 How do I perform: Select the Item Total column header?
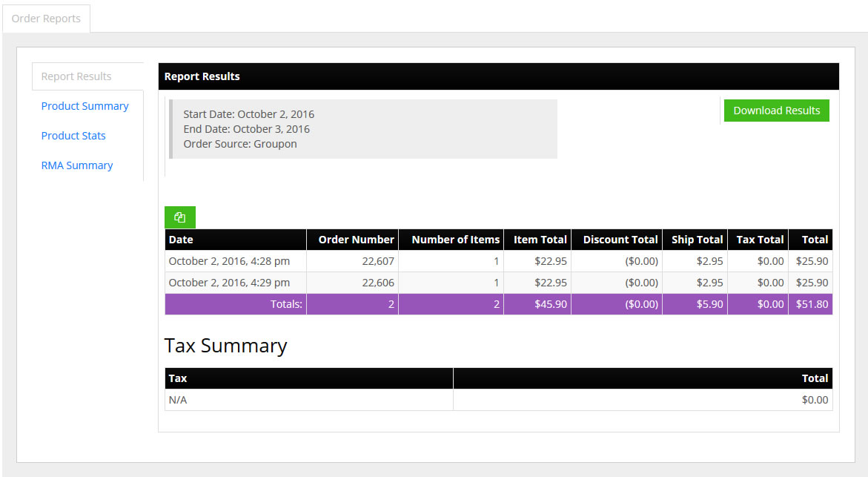pyautogui.click(x=537, y=240)
